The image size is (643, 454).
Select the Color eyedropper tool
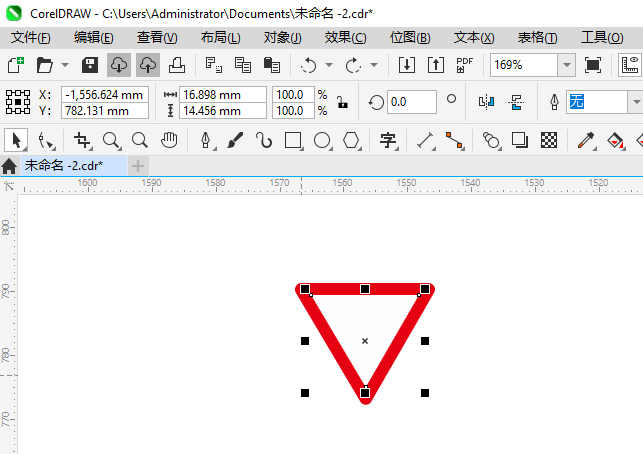[x=586, y=140]
